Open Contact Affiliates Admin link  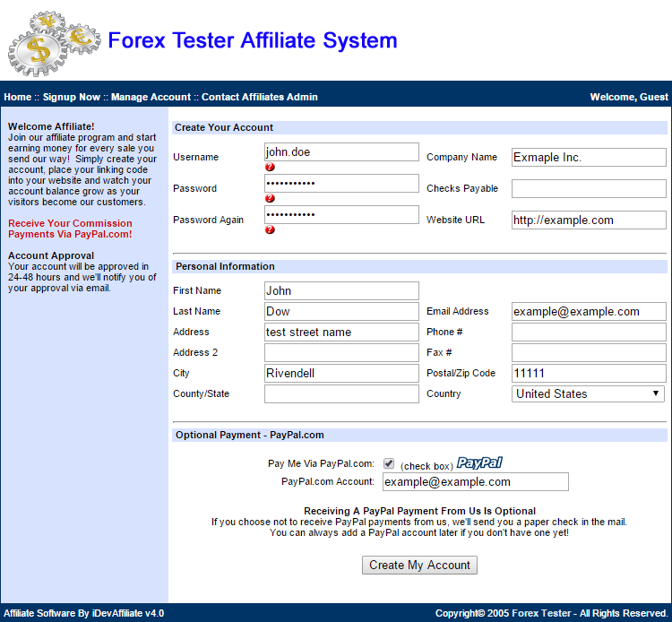260,98
